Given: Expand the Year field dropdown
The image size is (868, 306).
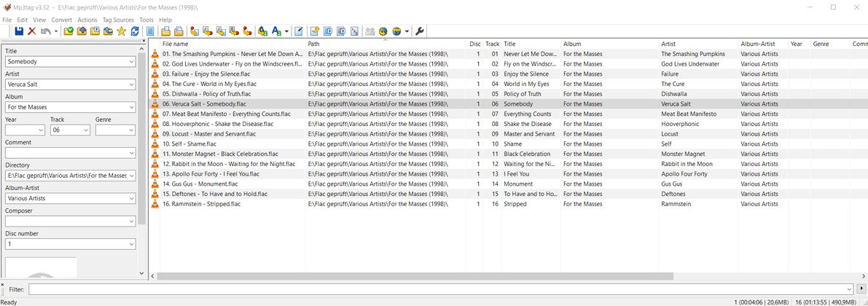Looking at the screenshot, I should tap(41, 130).
